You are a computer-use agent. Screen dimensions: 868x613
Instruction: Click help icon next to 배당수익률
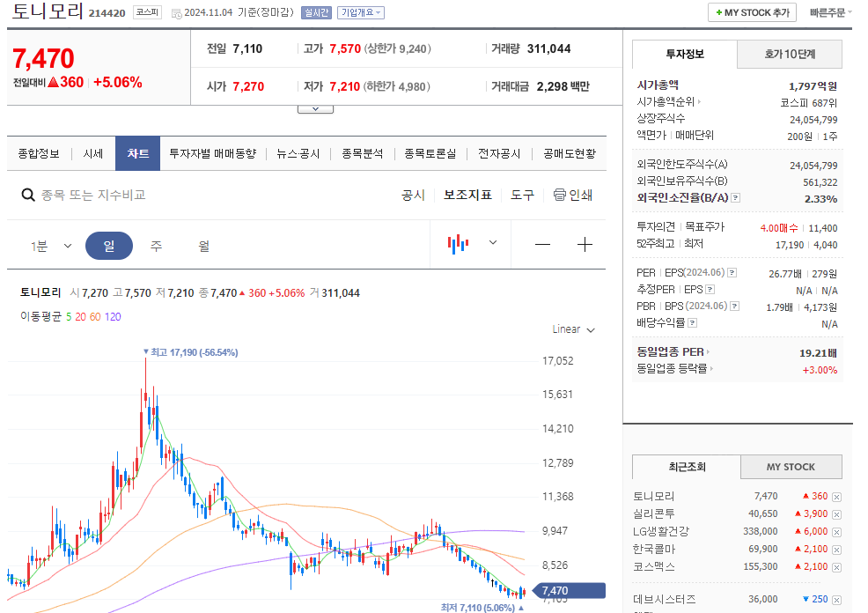click(x=693, y=322)
